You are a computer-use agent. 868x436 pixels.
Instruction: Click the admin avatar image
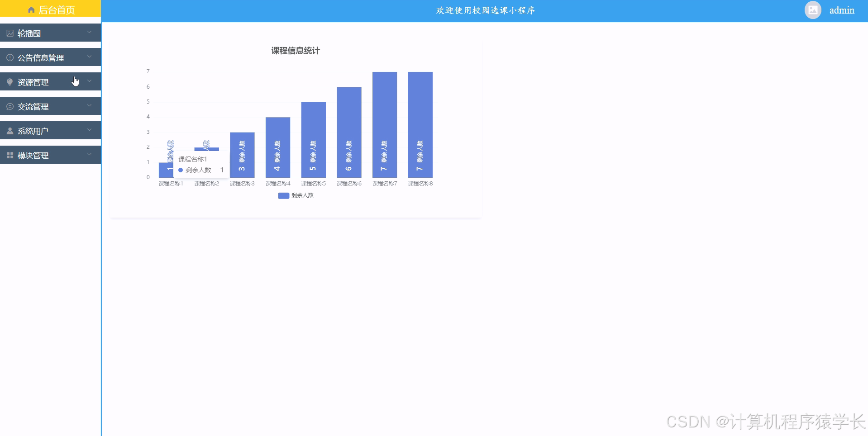tap(813, 10)
